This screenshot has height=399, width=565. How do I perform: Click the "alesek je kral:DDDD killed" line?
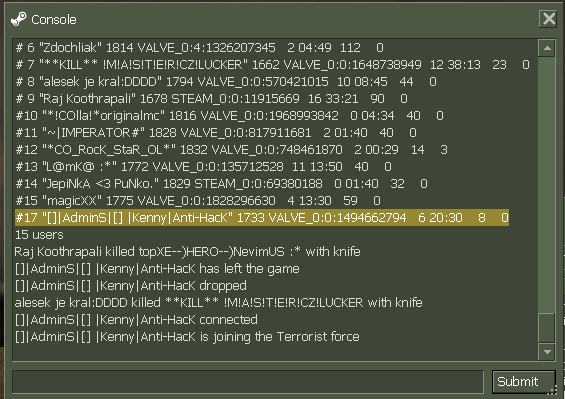pyautogui.click(x=218, y=302)
